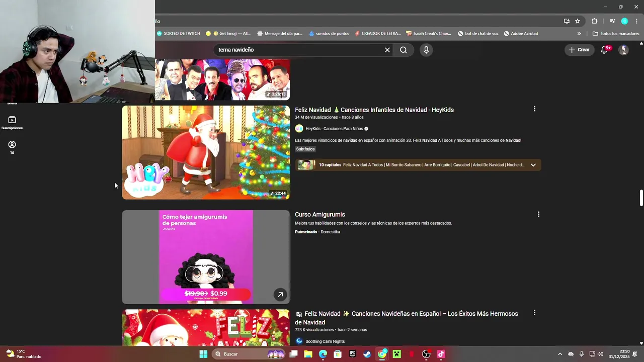Click the Subtítulos badge
The width and height of the screenshot is (644, 362).
(x=305, y=149)
